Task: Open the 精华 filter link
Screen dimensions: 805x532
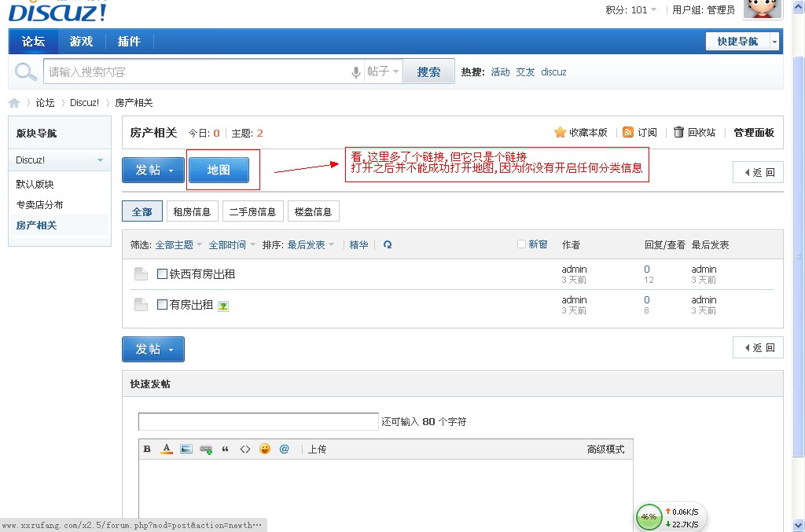Action: (358, 244)
